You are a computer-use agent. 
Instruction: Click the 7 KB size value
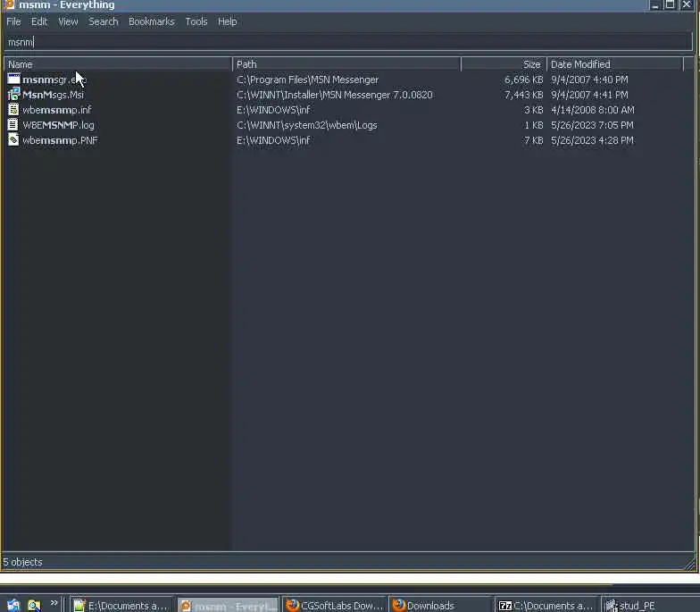534,140
